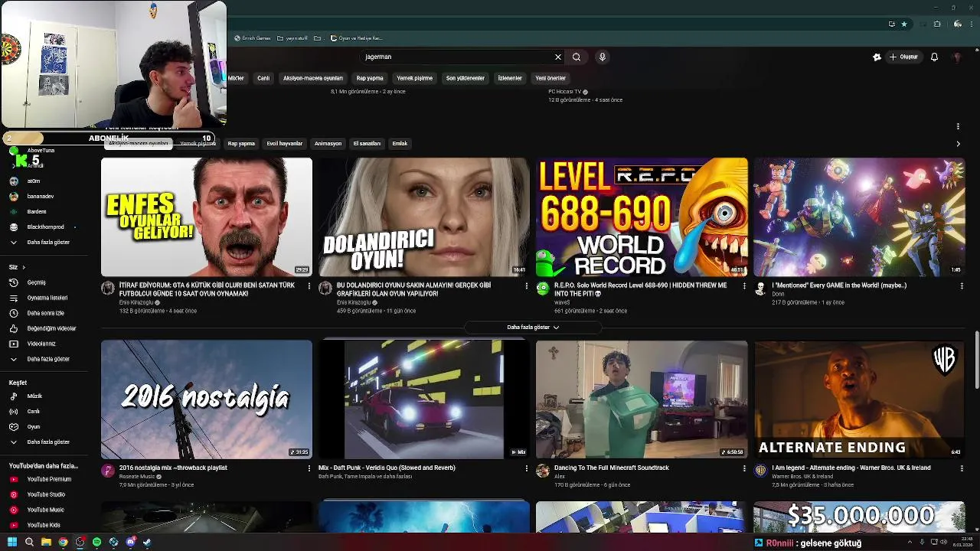Open the account avatar menu

point(957,57)
